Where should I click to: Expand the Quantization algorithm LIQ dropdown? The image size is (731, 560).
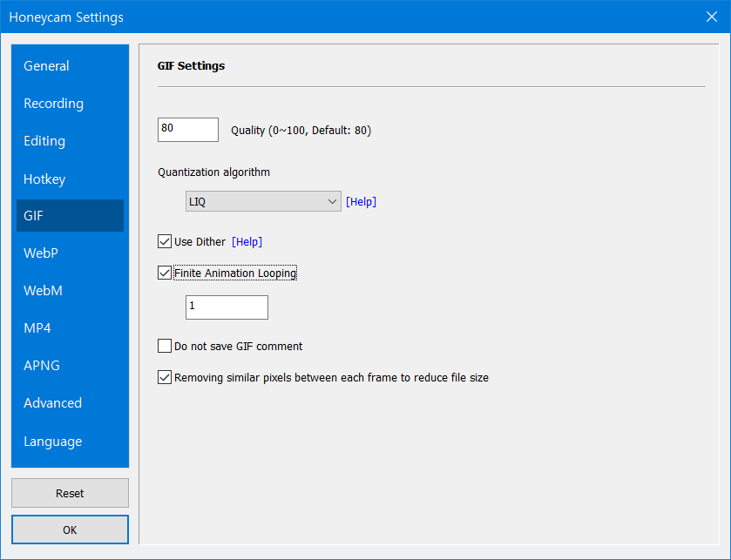(263, 201)
